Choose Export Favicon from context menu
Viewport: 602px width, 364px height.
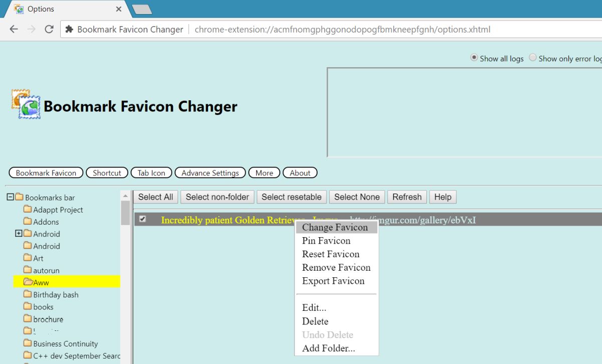(x=337, y=281)
